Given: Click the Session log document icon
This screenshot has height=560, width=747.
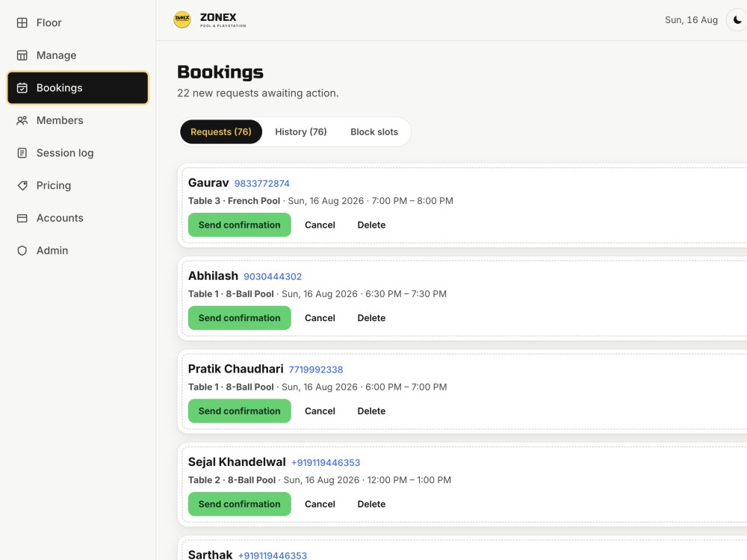Looking at the screenshot, I should (22, 153).
